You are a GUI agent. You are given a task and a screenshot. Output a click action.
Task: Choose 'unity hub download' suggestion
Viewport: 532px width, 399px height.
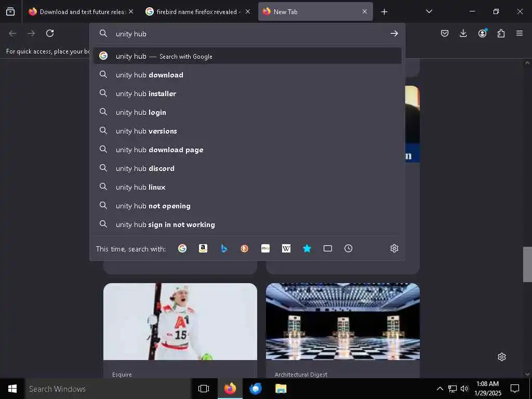(x=247, y=75)
